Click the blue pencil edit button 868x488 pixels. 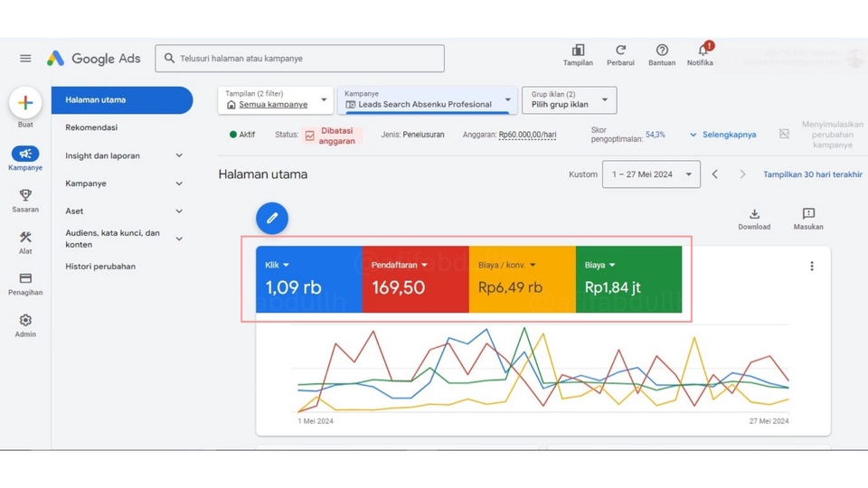pyautogui.click(x=272, y=218)
